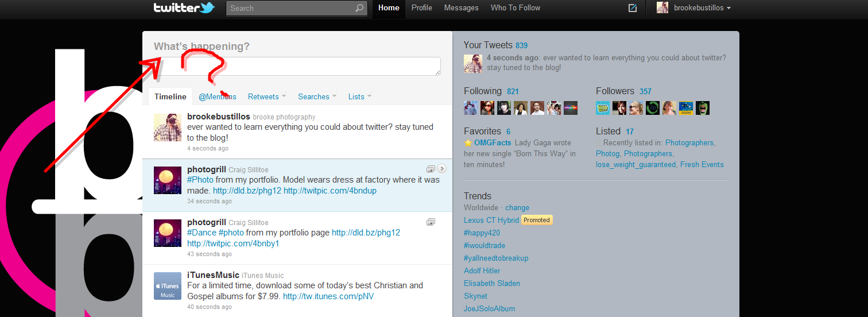868x317 pixels.
Task: Open link http://twitpic.com/4bndup
Action: (x=330, y=191)
